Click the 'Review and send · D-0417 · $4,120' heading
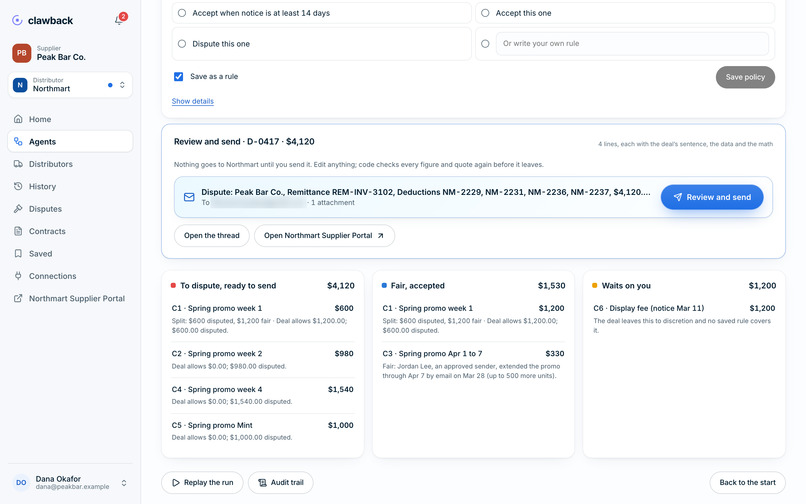Viewport: 806px width, 504px height. tap(244, 141)
